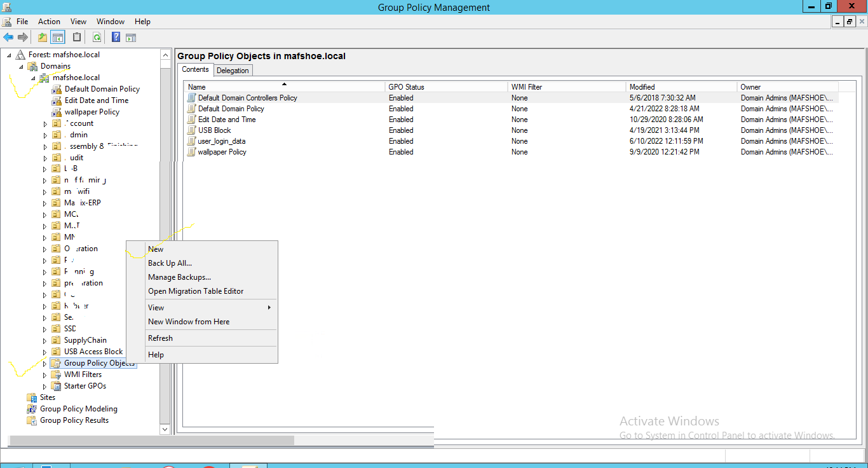Select the USB Block GPO scroll icon in list

pos(191,130)
